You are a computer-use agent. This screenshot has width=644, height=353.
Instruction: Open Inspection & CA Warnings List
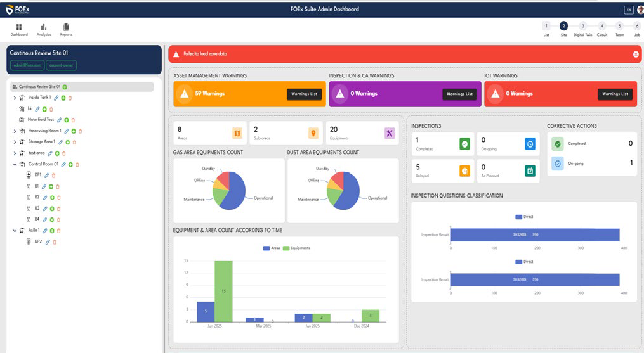tap(459, 94)
